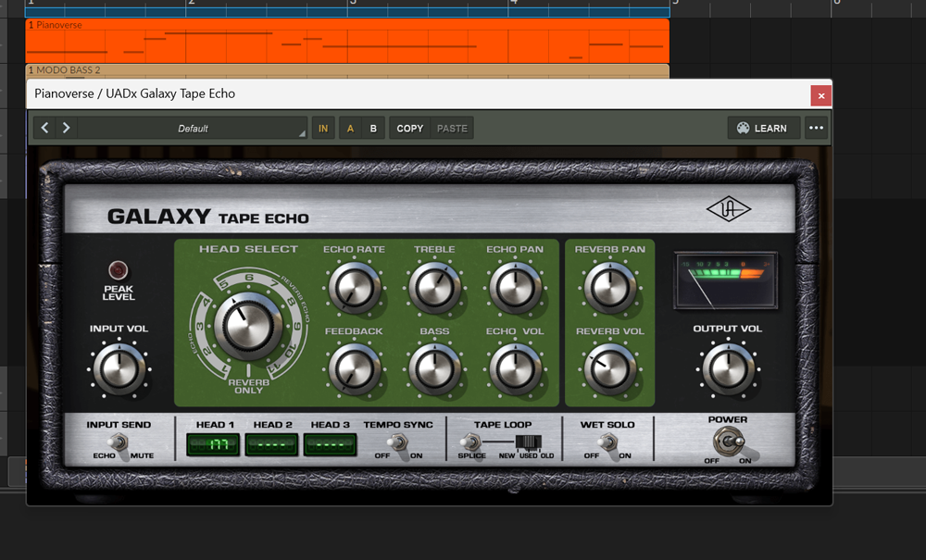Screen dimensions: 926x560
Task: Select preset slot A
Action: tap(350, 129)
